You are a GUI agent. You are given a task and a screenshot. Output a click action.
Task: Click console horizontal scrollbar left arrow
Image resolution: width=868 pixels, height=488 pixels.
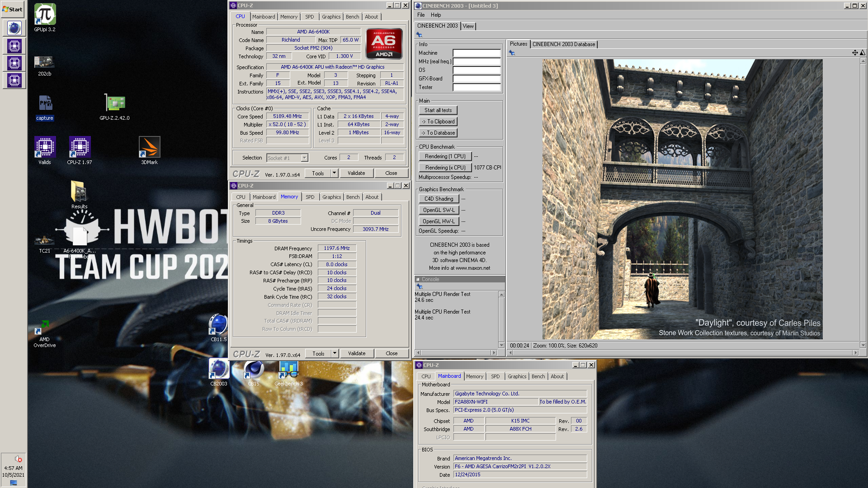418,352
